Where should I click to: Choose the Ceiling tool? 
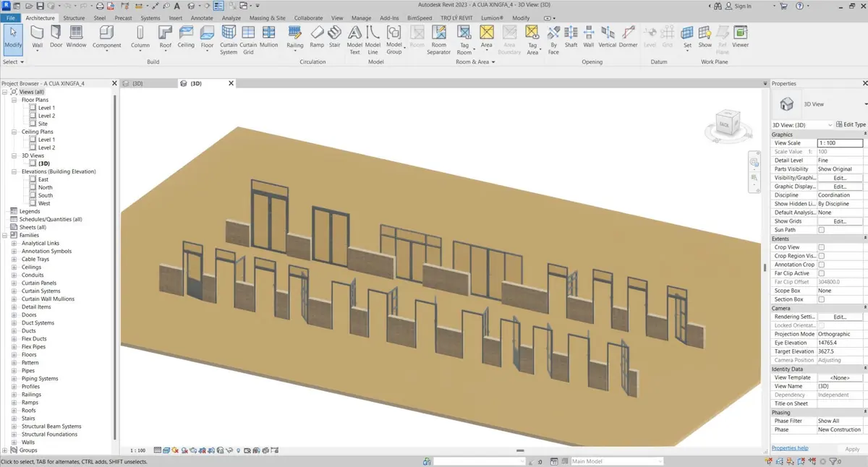(186, 37)
